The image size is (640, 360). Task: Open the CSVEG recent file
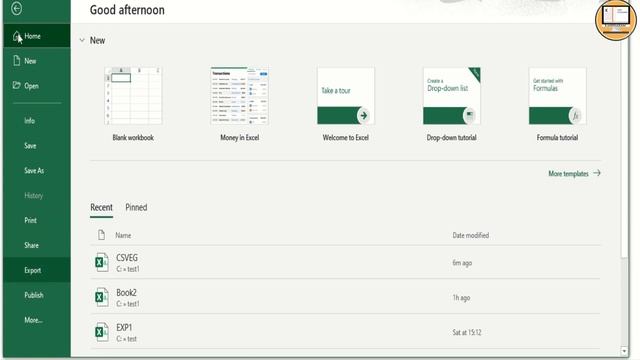pos(345,262)
